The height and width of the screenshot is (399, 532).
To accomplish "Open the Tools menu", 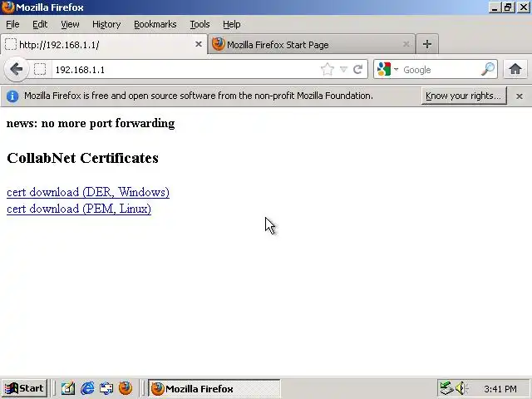I will click(x=199, y=24).
